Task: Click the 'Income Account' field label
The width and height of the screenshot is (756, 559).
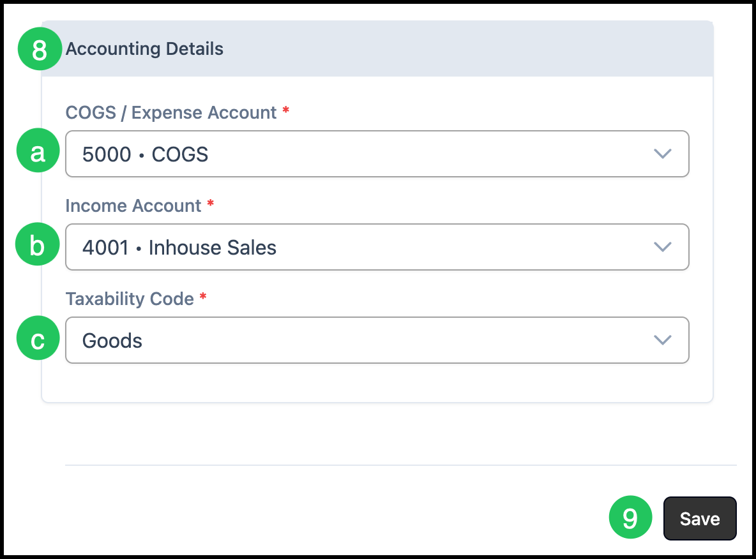Action: pyautogui.click(x=133, y=206)
